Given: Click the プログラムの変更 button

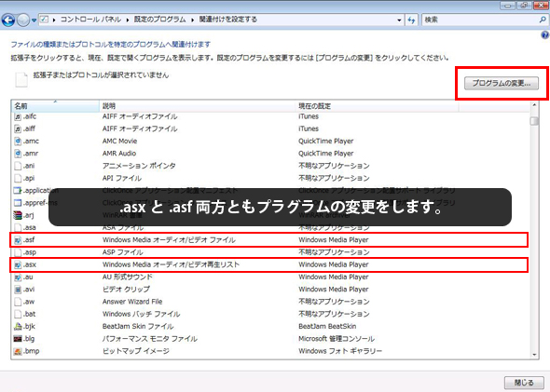Looking at the screenshot, I should 502,84.
